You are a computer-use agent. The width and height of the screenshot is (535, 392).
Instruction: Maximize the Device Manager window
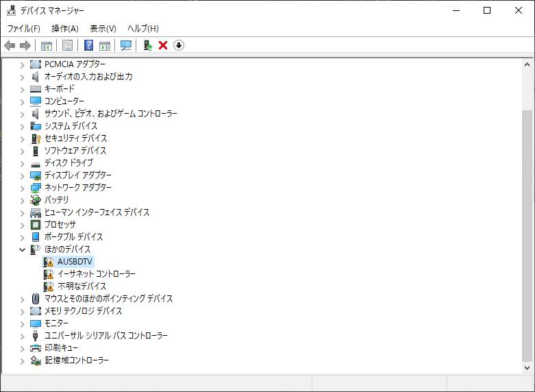tap(487, 10)
